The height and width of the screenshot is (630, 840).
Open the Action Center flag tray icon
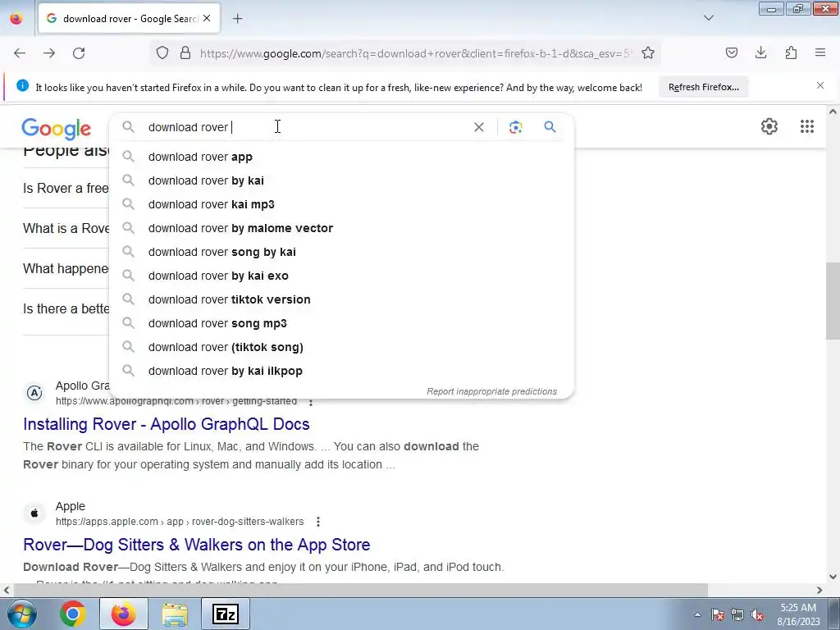pos(718,615)
